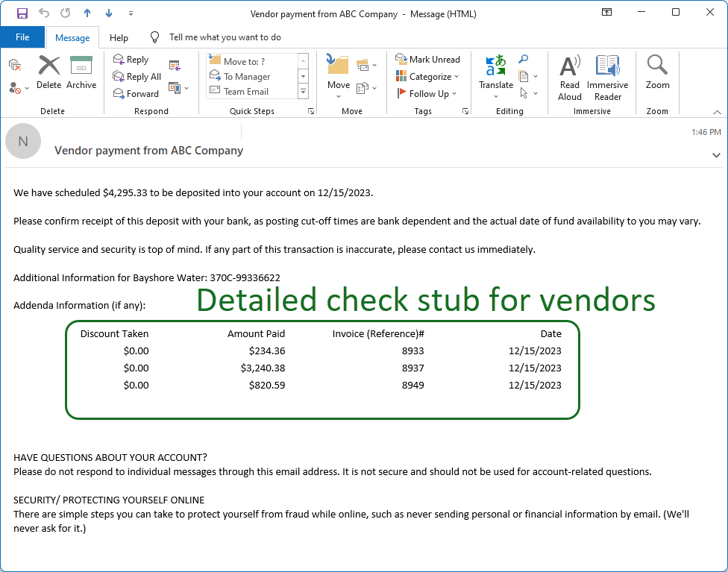
Task: Go to next item arrow
Action: click(x=109, y=13)
